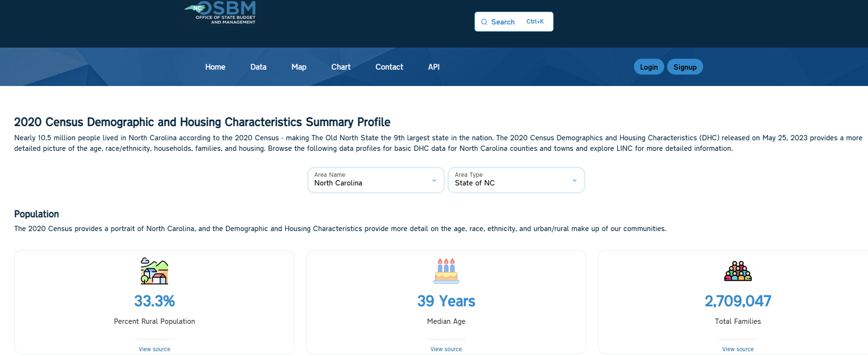The width and height of the screenshot is (868, 356).
Task: Click the birthday cake Median Age icon
Action: [x=446, y=271]
